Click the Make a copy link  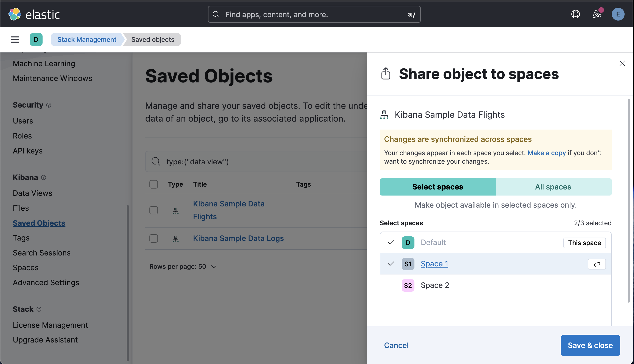click(x=546, y=153)
